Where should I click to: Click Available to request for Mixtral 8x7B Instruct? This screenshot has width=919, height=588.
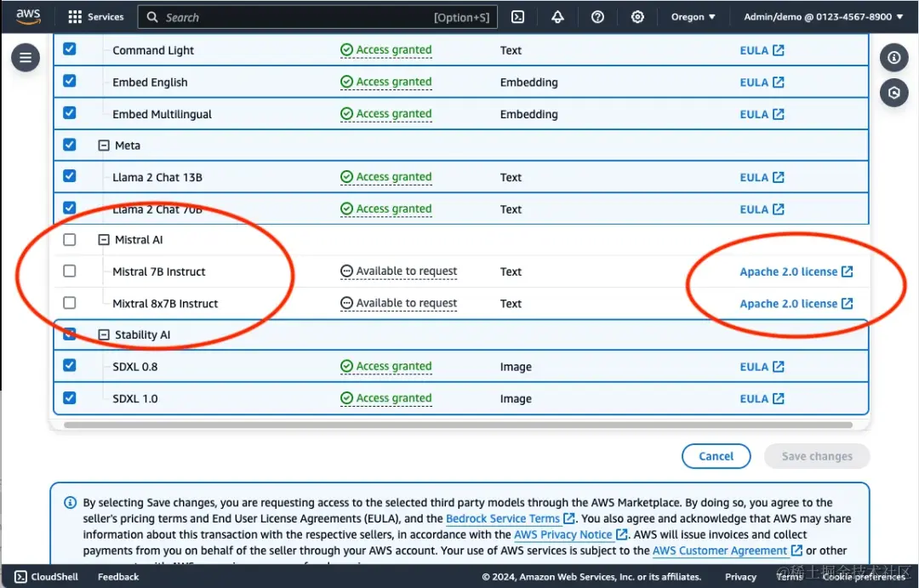click(x=406, y=303)
